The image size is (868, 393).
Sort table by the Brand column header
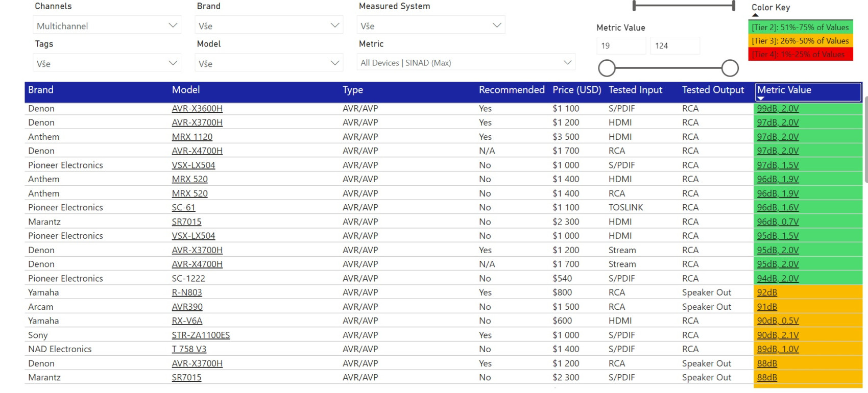pos(41,90)
